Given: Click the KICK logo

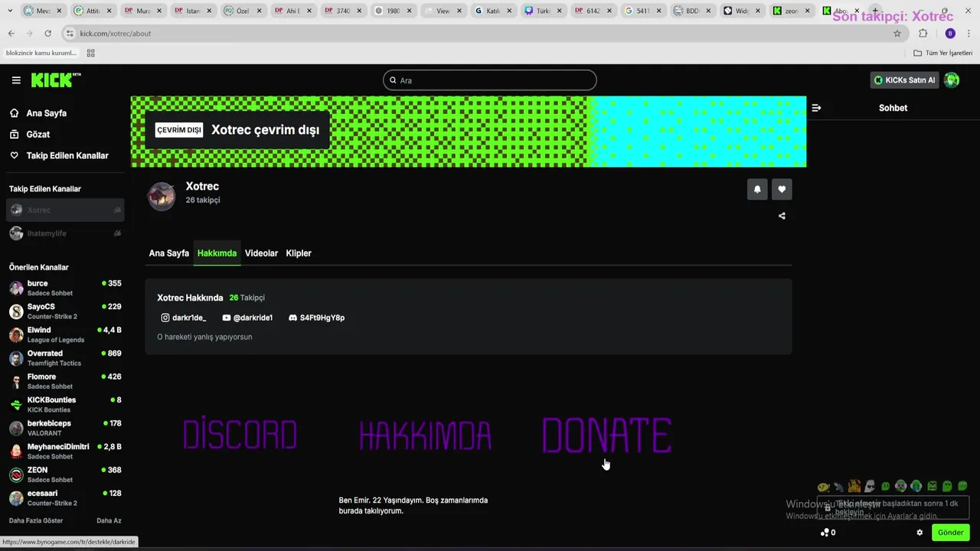Looking at the screenshot, I should [55, 80].
